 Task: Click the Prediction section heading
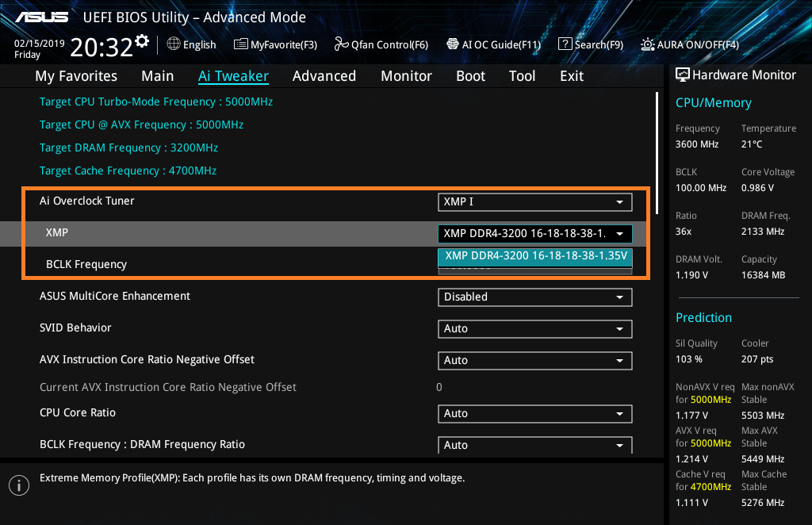(x=703, y=317)
